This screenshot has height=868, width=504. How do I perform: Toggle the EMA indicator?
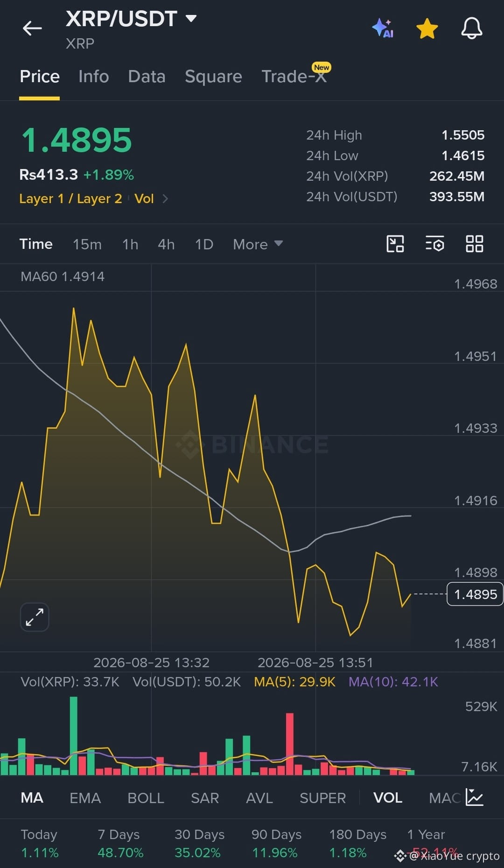coord(85,798)
